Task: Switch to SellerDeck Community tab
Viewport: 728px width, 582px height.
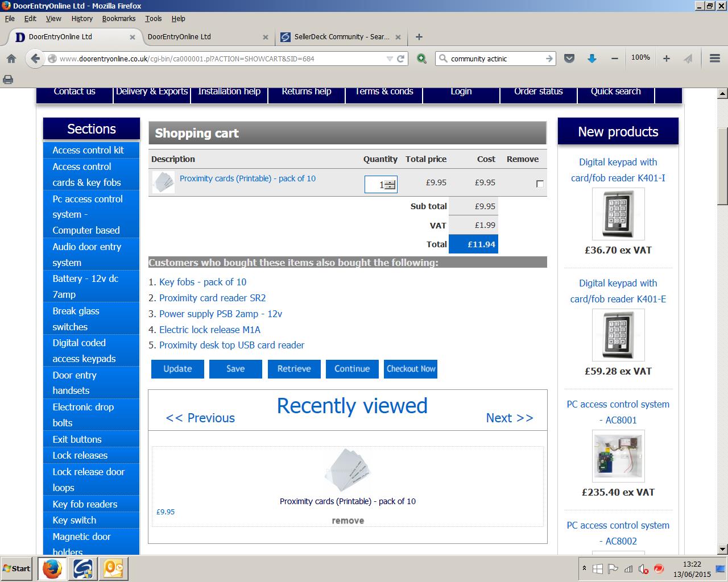Action: (340, 37)
